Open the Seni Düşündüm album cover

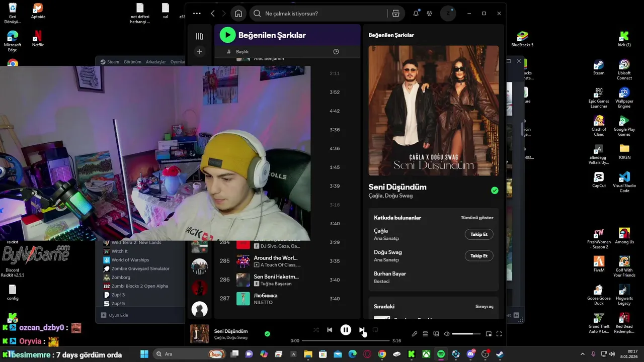pos(433,111)
